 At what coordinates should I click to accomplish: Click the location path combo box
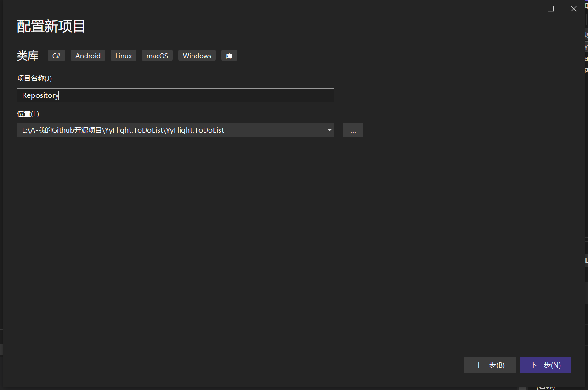tap(175, 130)
